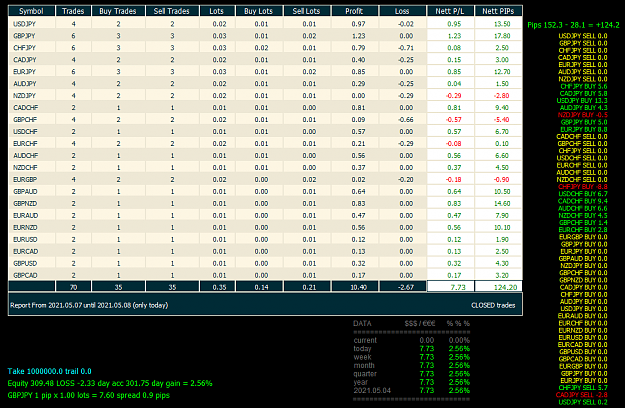Select the Buy Trades column header
Screen dimensions: 625x408
pyautogui.click(x=118, y=11)
